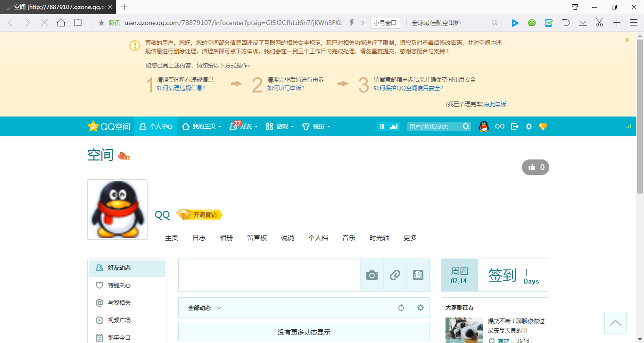Click the back-to-top arrow button
The height and width of the screenshot is (343, 644).
click(x=615, y=323)
